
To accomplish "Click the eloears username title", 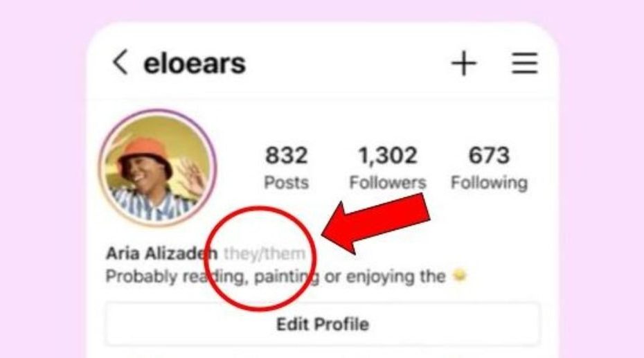I will point(195,64).
